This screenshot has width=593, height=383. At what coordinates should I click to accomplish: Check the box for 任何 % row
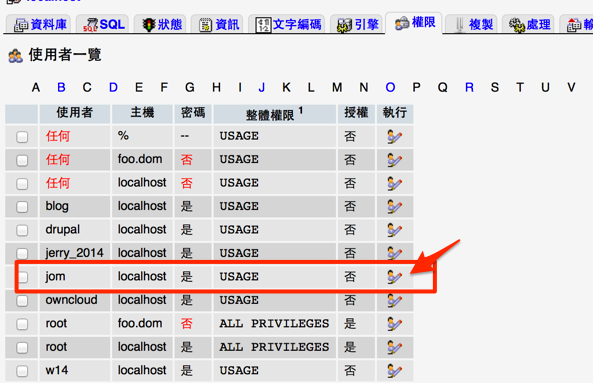22,136
